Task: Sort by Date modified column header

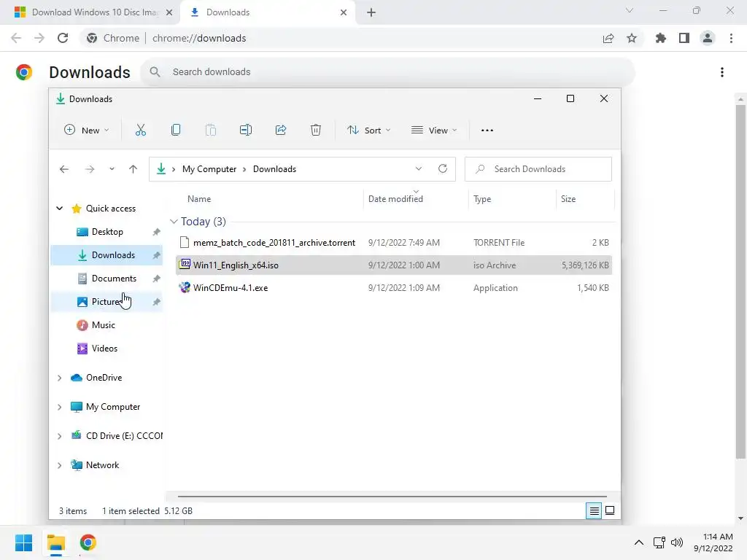Action: tap(395, 199)
